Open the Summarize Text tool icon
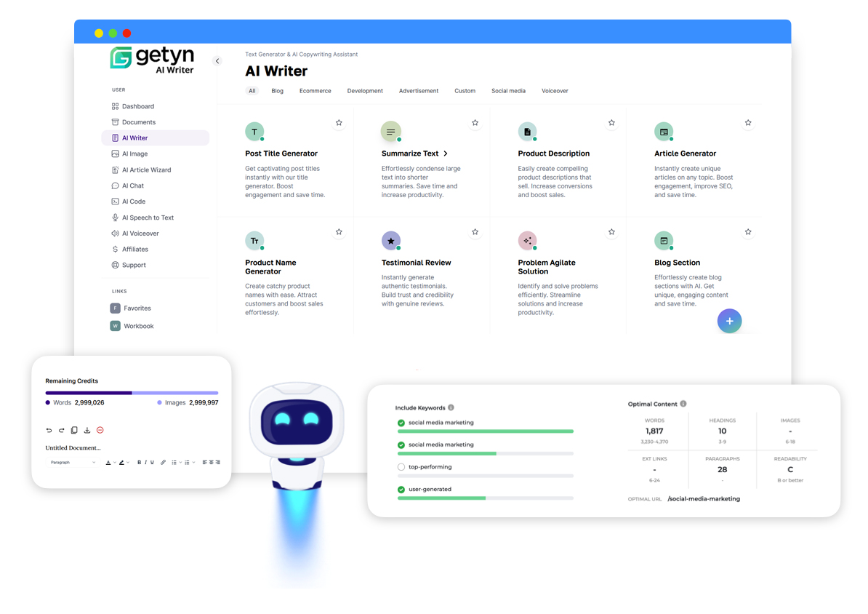This screenshot has height=614, width=868. click(391, 132)
